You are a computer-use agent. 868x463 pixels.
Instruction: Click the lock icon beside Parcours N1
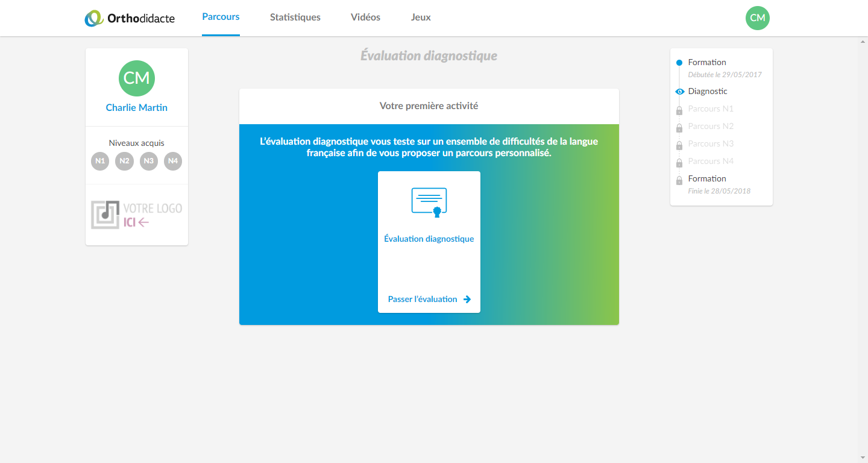(679, 110)
